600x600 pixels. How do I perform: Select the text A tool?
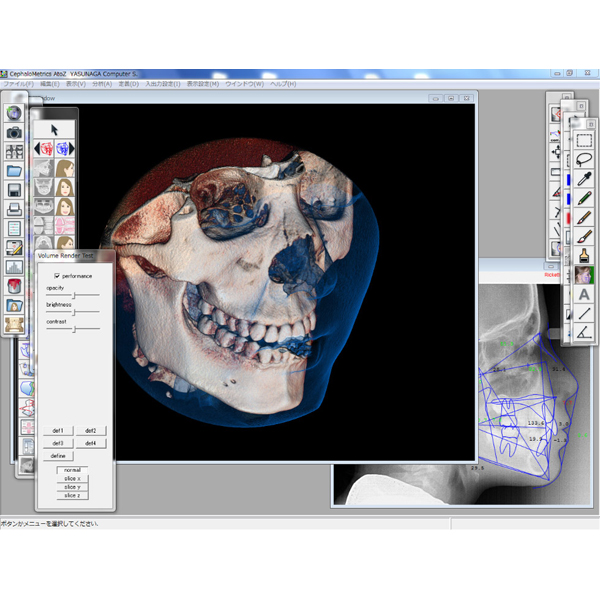pyautogui.click(x=584, y=294)
